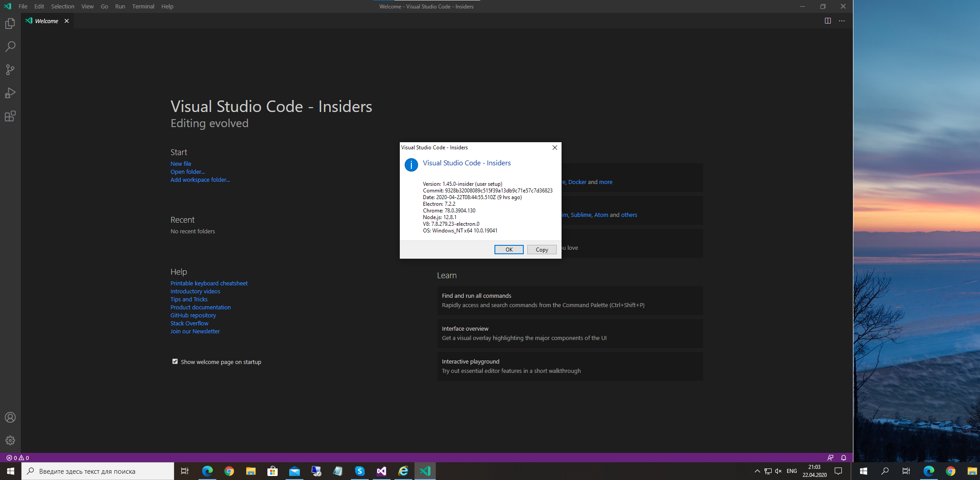
Task: Close the About dialog with X
Action: [554, 148]
